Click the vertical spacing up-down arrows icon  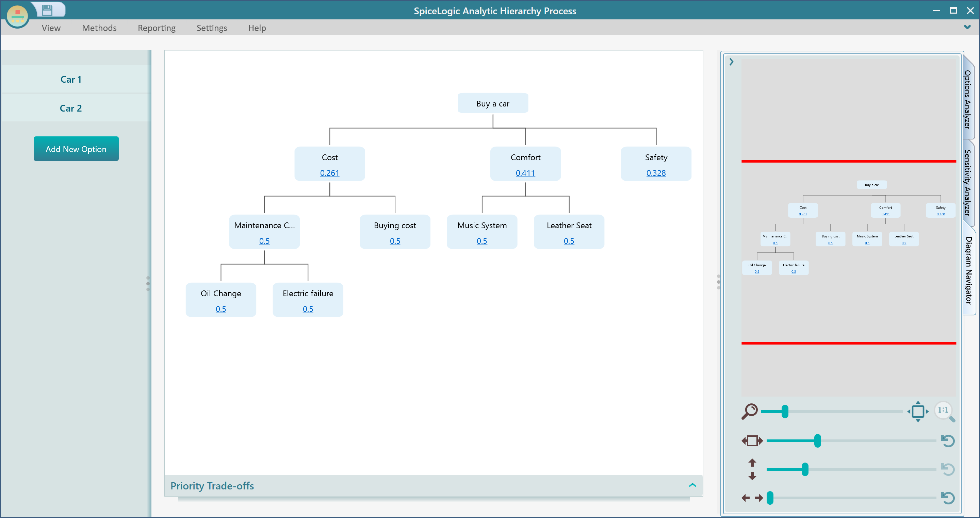coord(752,469)
